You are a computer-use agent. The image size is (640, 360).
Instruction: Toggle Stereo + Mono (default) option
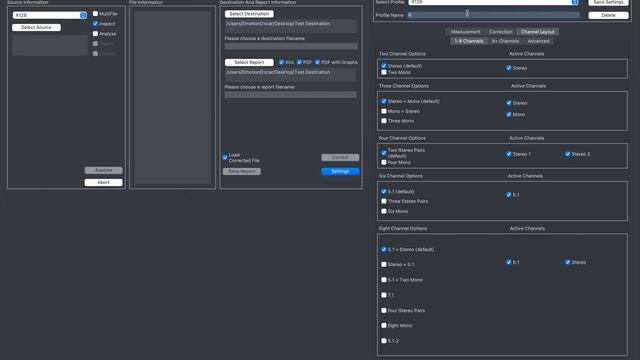(x=384, y=101)
